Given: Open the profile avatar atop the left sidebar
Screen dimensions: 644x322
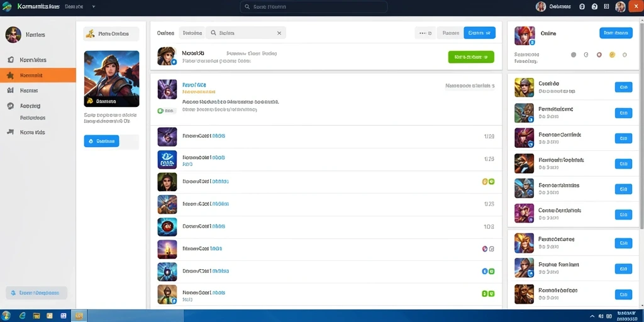Looking at the screenshot, I should pyautogui.click(x=13, y=35).
